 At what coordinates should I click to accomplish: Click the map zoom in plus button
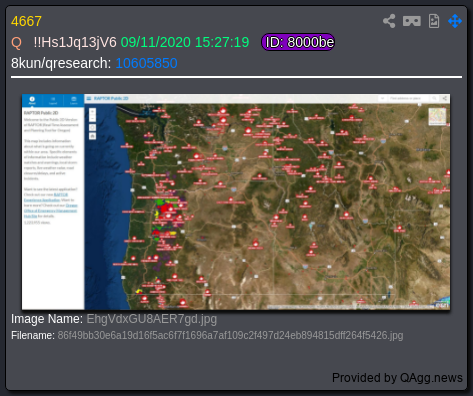[92, 112]
